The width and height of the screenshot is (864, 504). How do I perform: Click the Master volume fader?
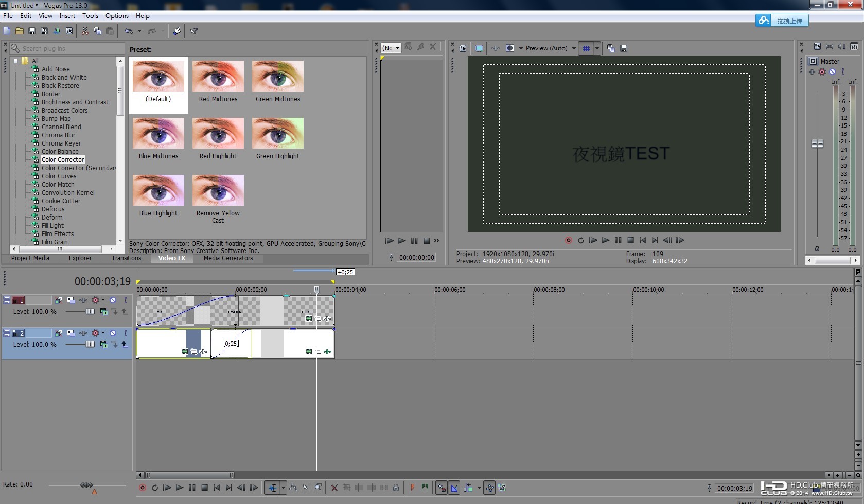817,143
